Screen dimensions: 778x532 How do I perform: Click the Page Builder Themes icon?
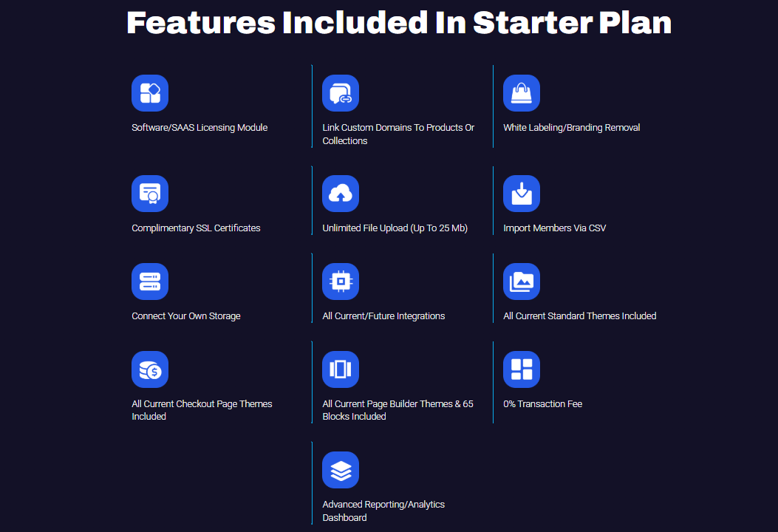(341, 369)
